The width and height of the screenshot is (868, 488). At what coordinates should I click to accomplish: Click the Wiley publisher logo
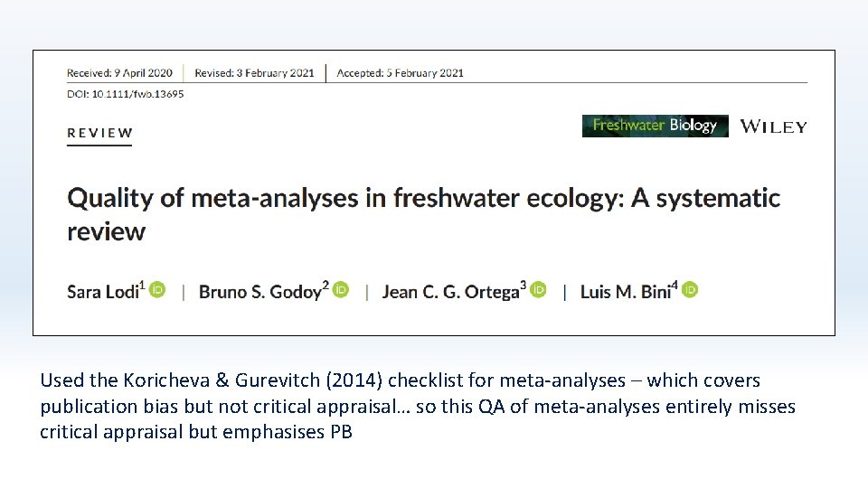coord(773,127)
